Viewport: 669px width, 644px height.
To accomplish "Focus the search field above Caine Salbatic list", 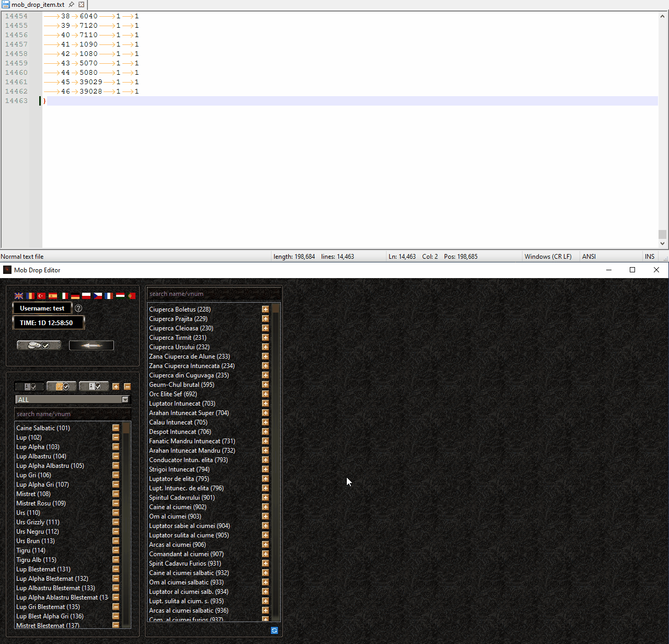I will (73, 414).
